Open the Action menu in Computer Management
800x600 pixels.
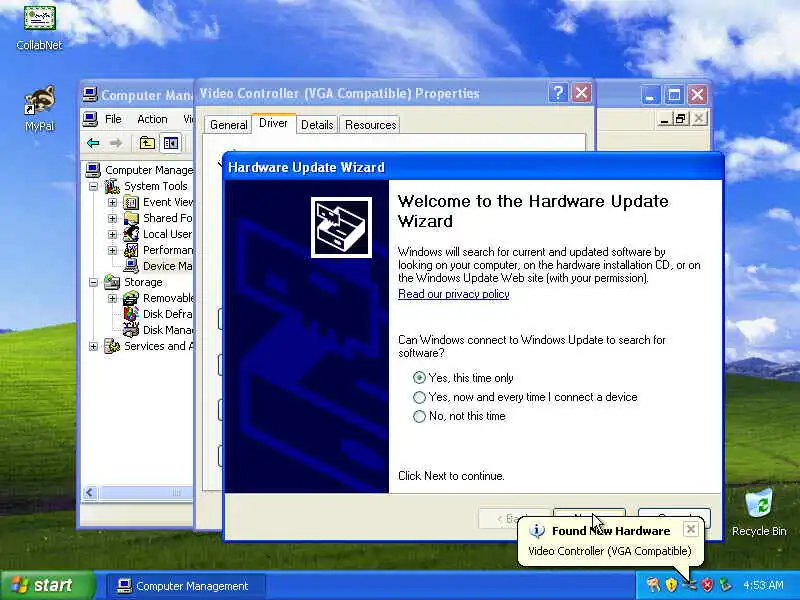point(152,119)
